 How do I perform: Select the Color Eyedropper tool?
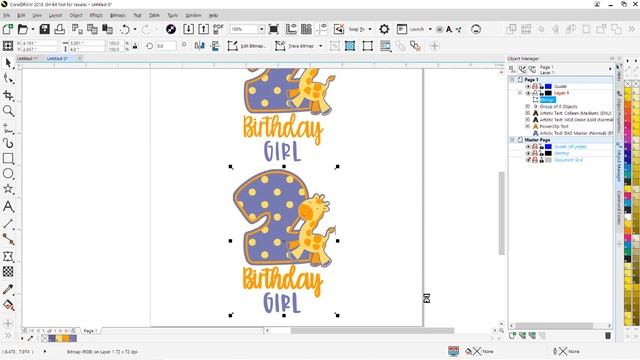click(x=8, y=289)
